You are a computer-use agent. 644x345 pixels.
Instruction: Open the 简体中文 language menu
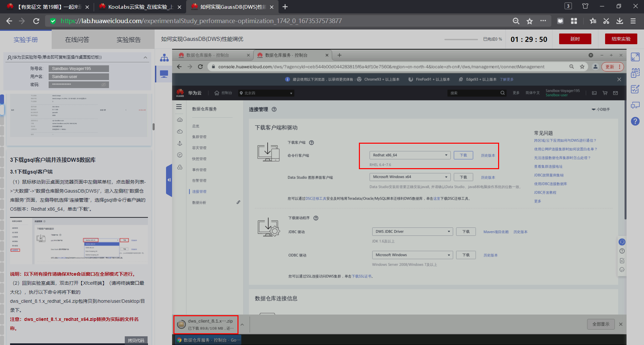coord(532,93)
